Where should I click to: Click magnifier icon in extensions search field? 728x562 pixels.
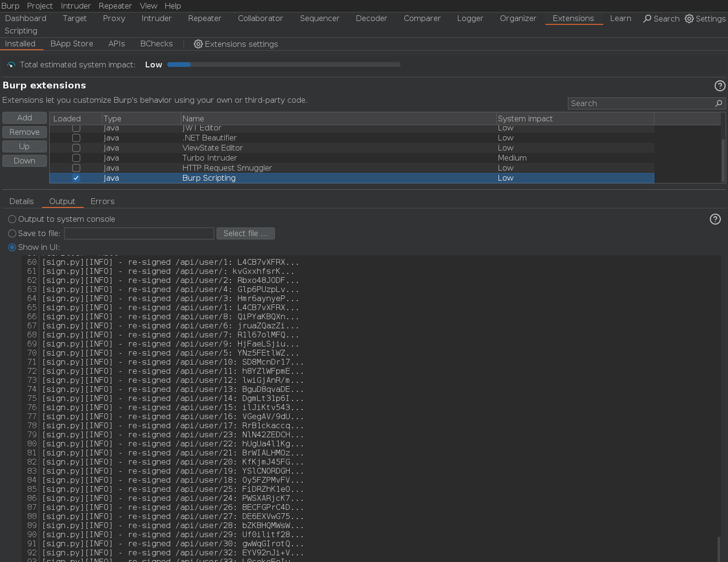(x=718, y=103)
